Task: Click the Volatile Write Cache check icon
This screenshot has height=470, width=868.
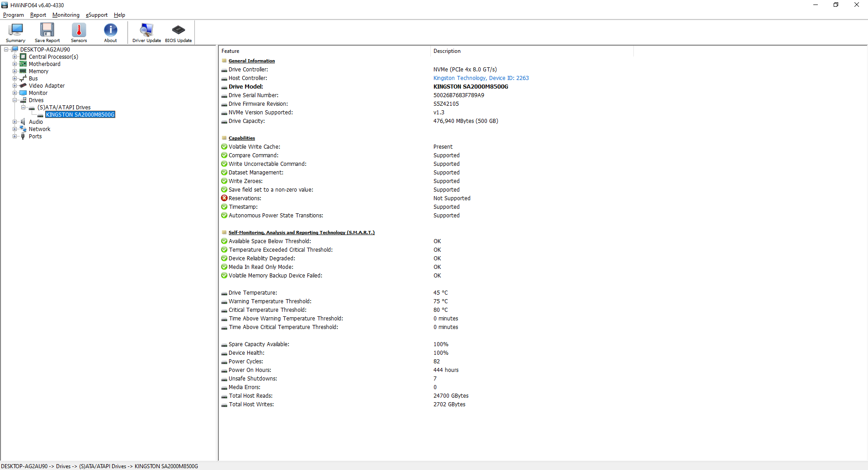Action: coord(224,147)
